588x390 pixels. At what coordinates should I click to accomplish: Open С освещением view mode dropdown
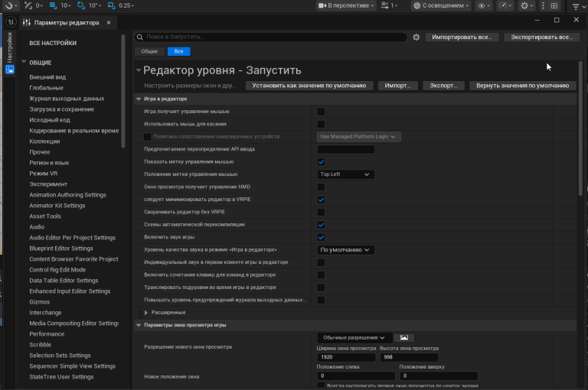coord(441,5)
